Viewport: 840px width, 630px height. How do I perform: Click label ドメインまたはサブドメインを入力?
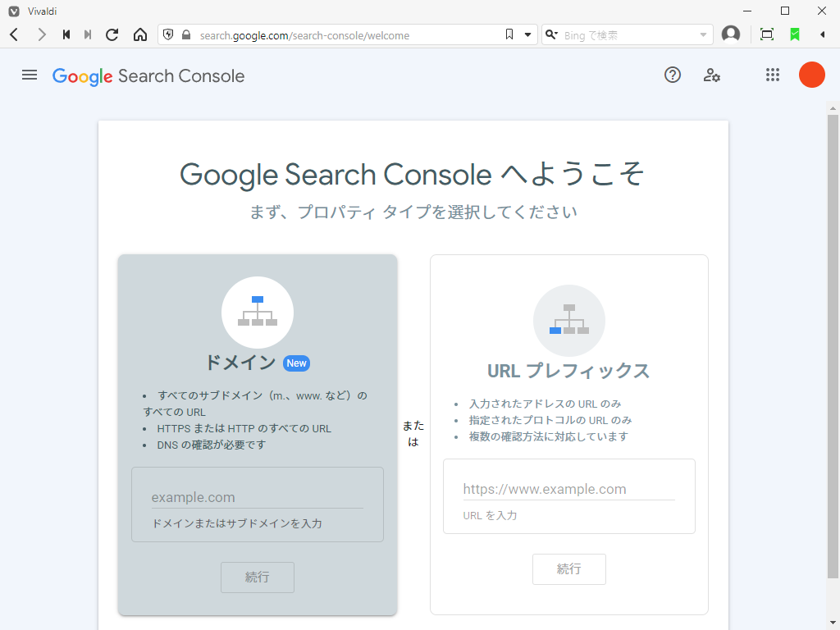pos(237,523)
